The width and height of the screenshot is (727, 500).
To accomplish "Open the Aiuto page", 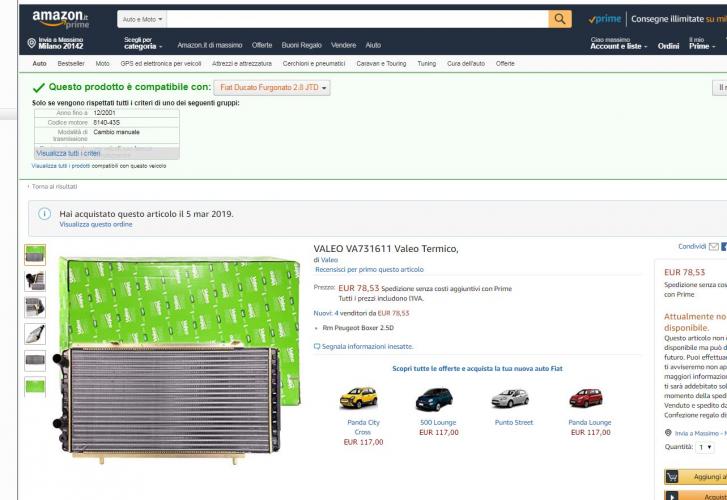I will coord(373,45).
